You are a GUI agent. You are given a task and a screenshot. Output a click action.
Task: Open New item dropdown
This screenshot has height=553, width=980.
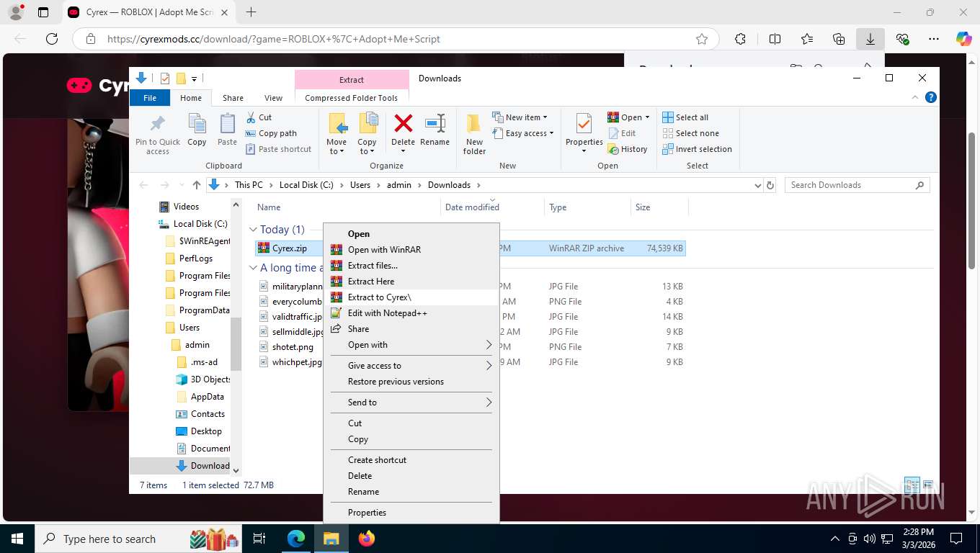[x=520, y=117]
